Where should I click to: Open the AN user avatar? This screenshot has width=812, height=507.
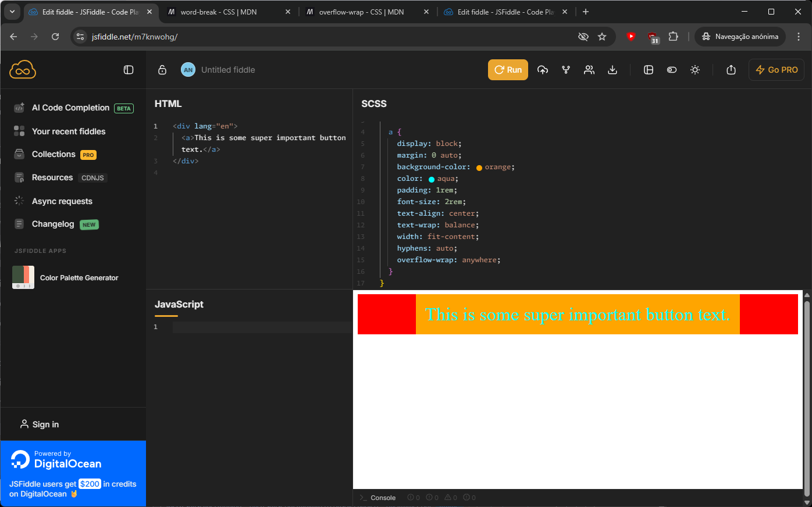tap(188, 70)
